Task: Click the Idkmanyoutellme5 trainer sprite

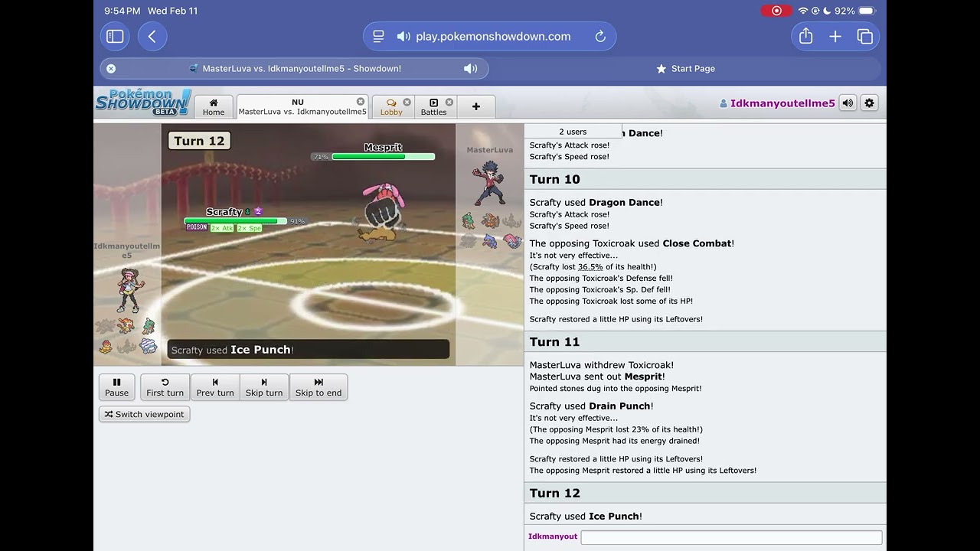Action: point(129,291)
